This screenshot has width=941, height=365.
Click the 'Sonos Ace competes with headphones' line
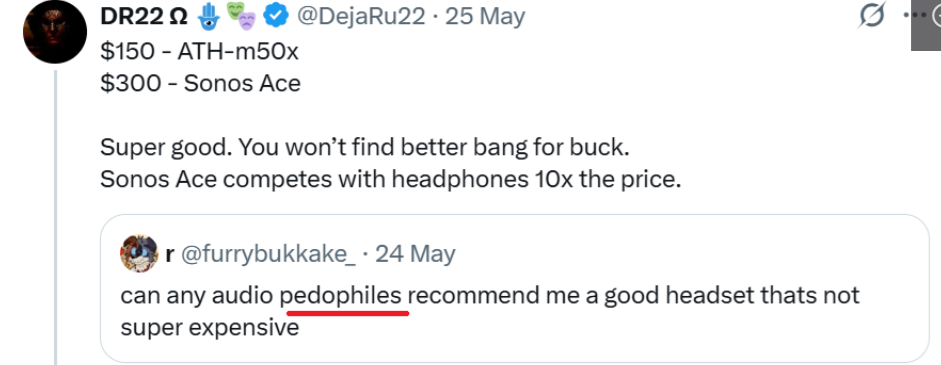(x=391, y=179)
